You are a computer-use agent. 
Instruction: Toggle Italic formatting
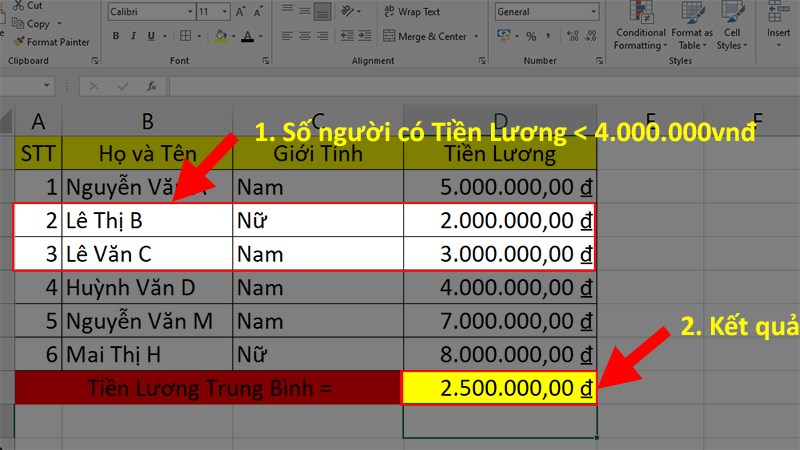(133, 36)
